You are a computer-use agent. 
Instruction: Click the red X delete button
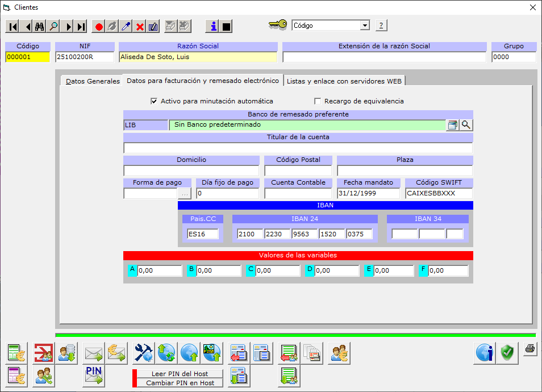tap(140, 26)
